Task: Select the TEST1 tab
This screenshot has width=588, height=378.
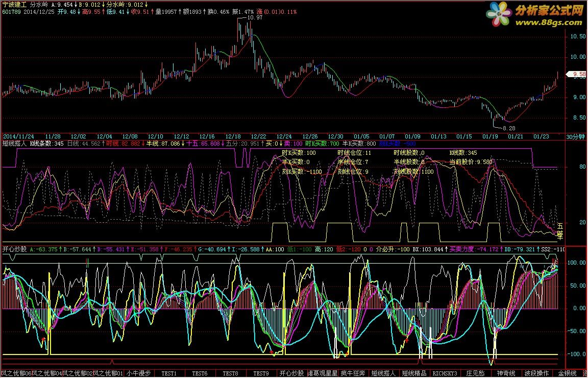Action: coord(169,373)
